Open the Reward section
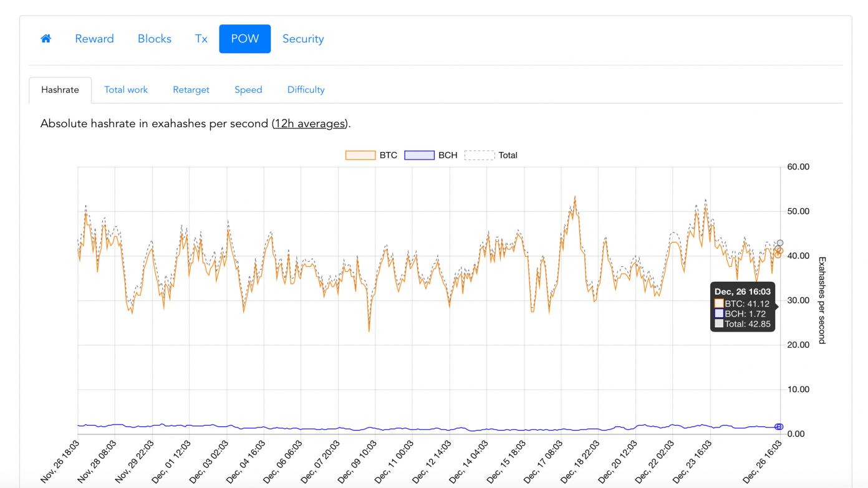The width and height of the screenshot is (868, 488). (x=94, y=39)
